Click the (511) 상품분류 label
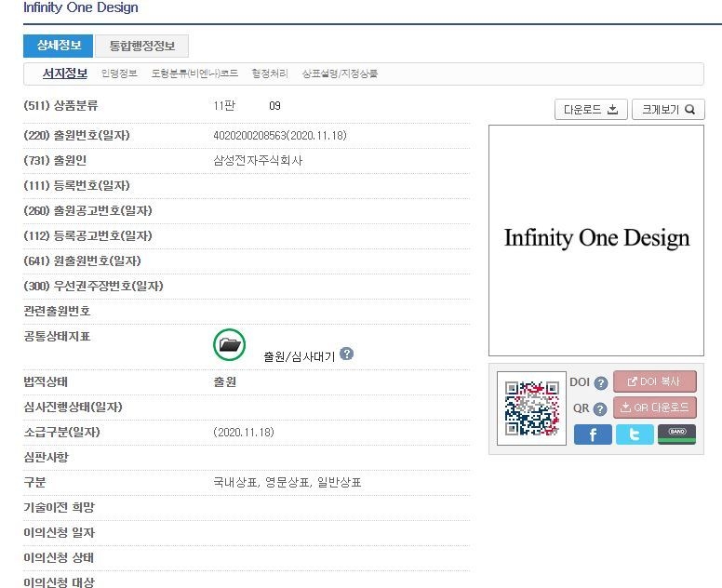The width and height of the screenshot is (722, 588). click(60, 105)
